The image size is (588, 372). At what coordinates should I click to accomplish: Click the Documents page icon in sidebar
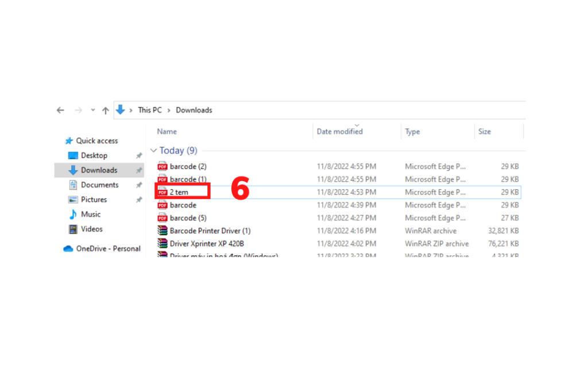click(x=73, y=185)
